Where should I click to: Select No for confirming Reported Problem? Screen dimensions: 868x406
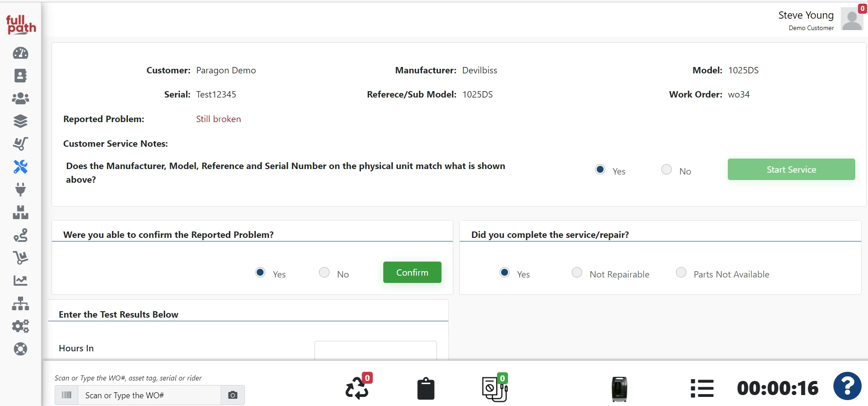pyautogui.click(x=324, y=272)
